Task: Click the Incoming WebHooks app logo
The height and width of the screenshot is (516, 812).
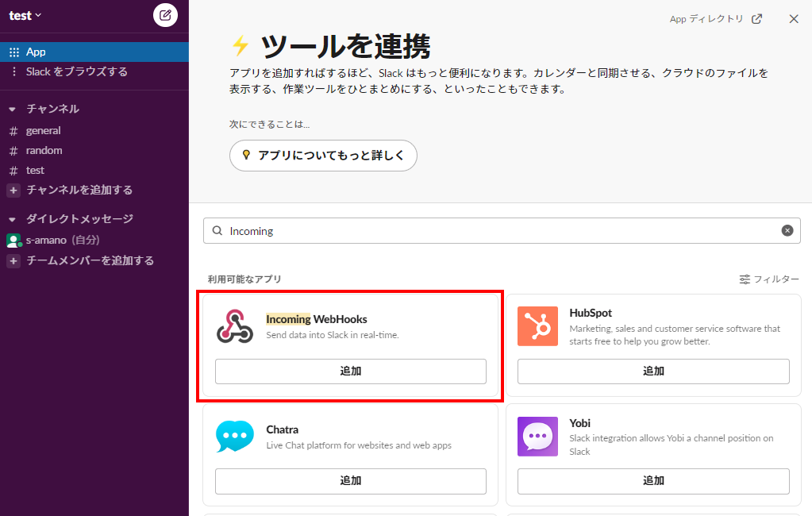Action: point(235,326)
